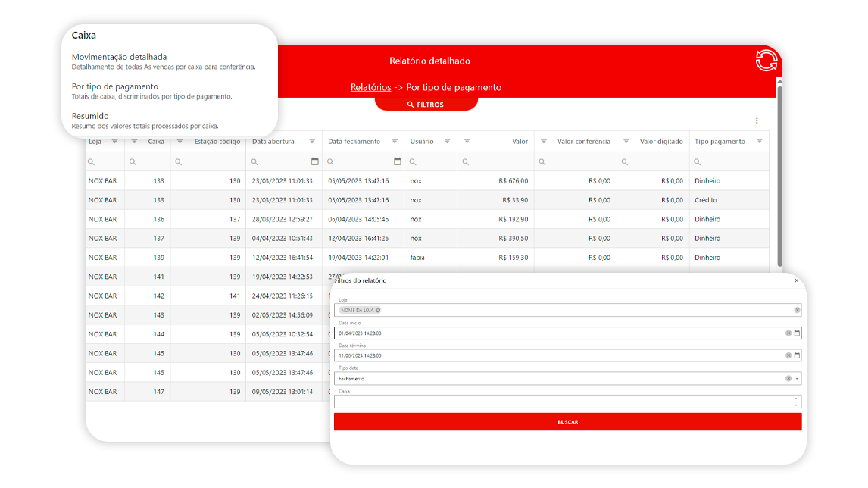Open the Loja column filter icon

114,141
